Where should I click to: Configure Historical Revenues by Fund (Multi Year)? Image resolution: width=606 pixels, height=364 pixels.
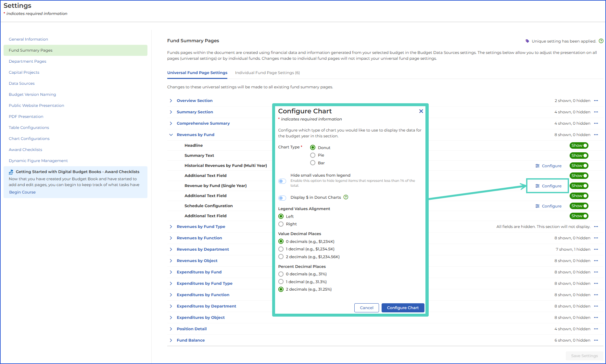point(548,166)
